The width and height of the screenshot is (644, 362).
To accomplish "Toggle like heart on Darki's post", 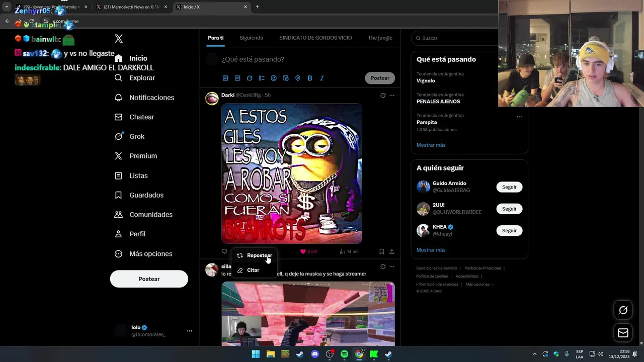I will (x=303, y=251).
